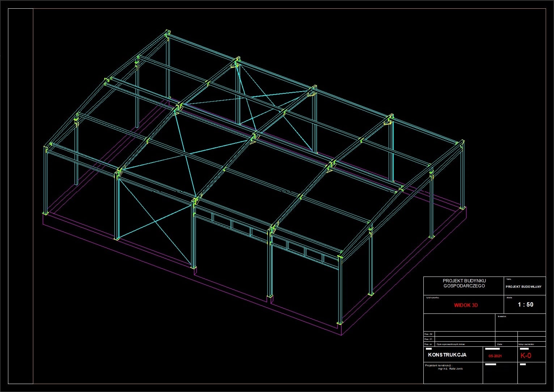Select the Opis wprowadzonych zmian header
Image resolution: width=554 pixels, height=392 pixels.
(x=451, y=344)
